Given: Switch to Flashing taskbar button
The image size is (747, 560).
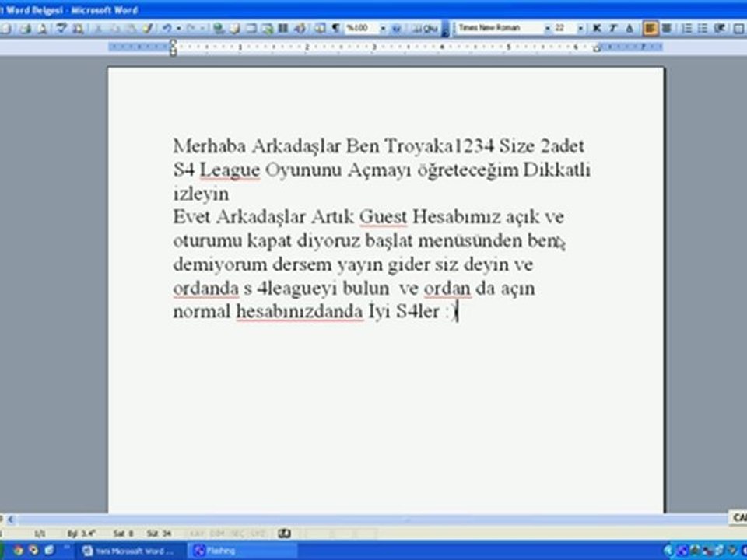Looking at the screenshot, I should 243,551.
